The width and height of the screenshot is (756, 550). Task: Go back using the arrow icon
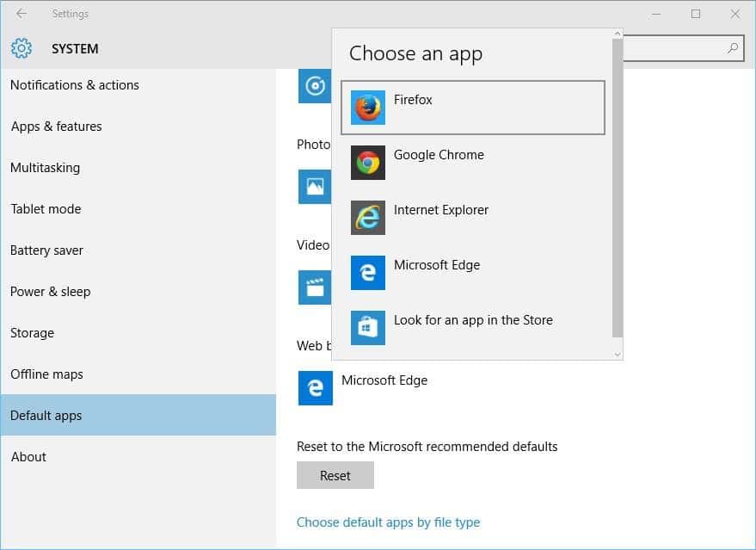click(22, 14)
